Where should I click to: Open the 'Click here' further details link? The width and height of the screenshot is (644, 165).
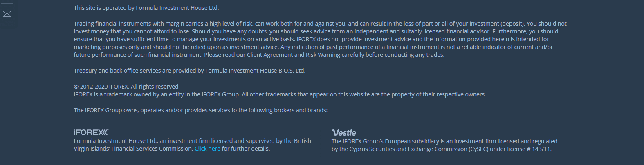click(x=207, y=149)
